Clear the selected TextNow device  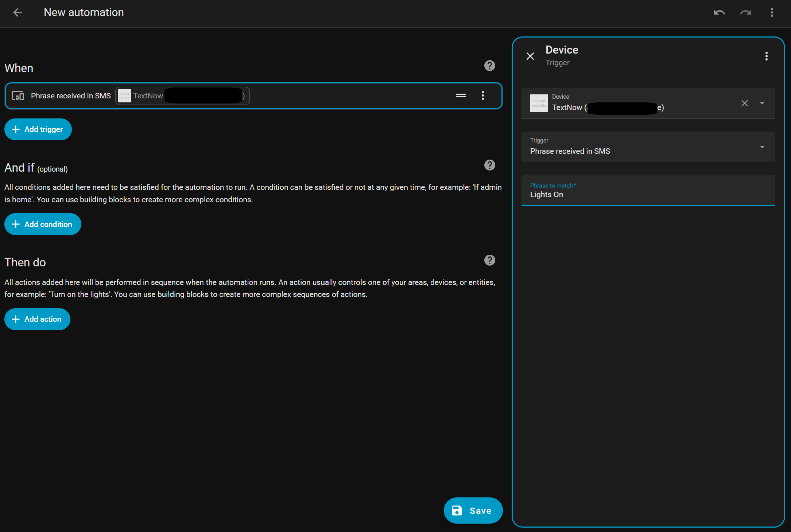[x=745, y=103]
